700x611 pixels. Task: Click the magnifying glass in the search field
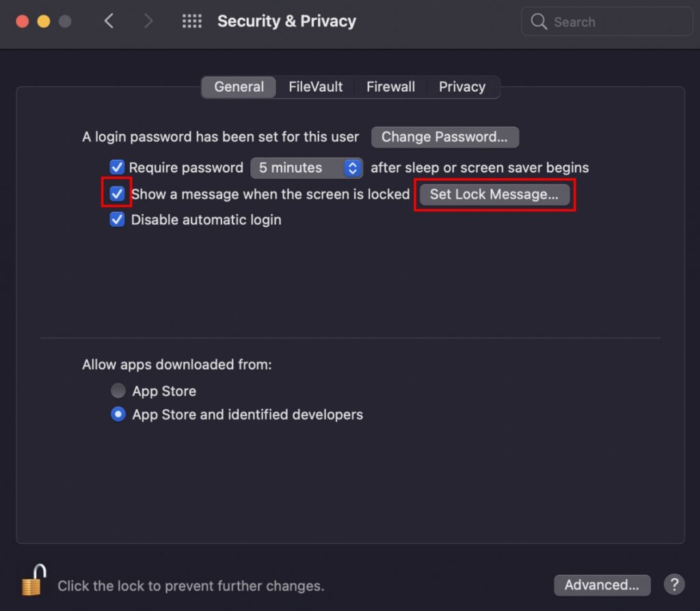tap(539, 22)
